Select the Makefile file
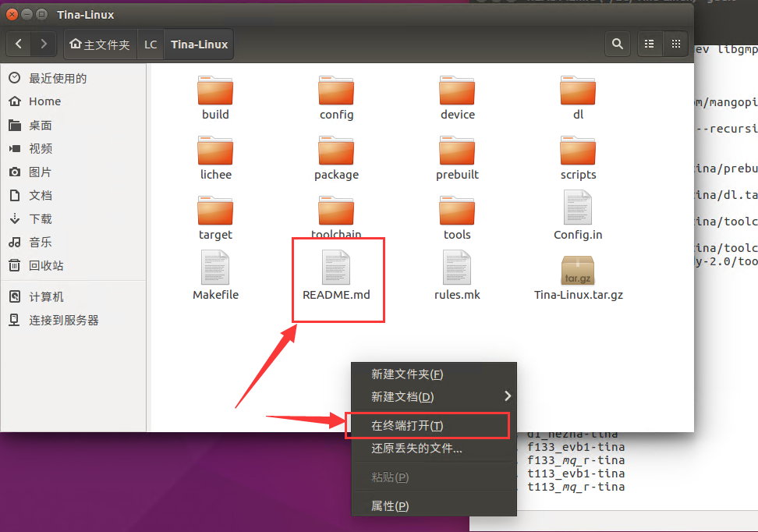Viewport: 758px width, 532px height. (215, 275)
